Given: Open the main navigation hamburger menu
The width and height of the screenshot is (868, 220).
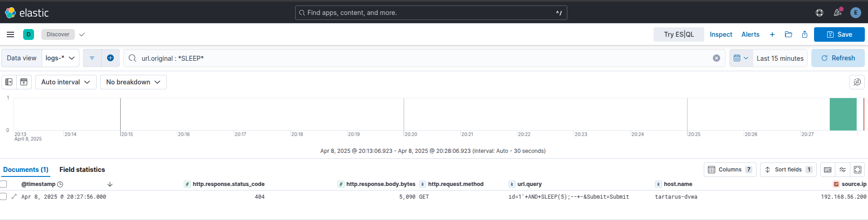Looking at the screenshot, I should [x=10, y=34].
